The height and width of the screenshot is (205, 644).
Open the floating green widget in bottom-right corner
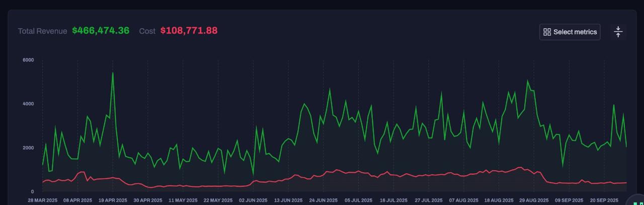tap(637, 200)
